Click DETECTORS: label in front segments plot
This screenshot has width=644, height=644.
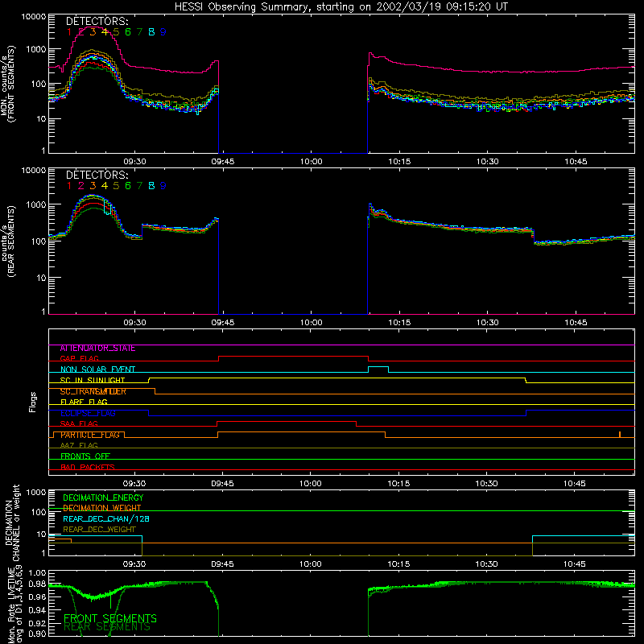97,21
